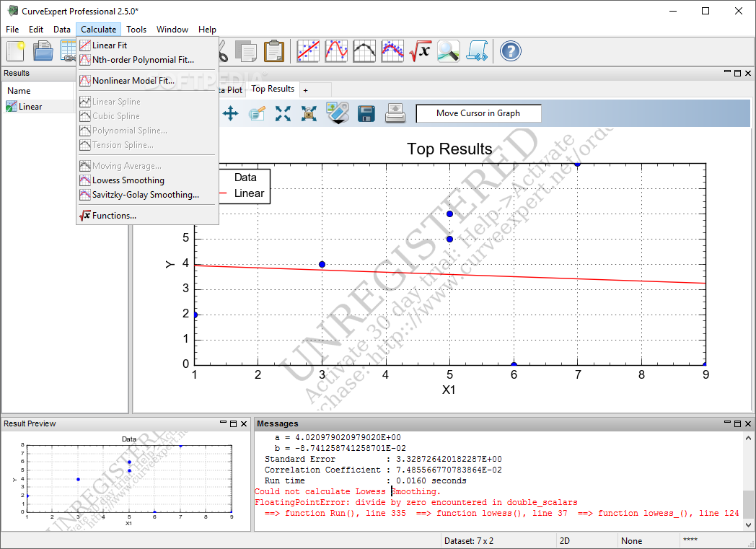This screenshot has width=756, height=549.
Task: Minimize the Result Preview panel
Action: click(x=223, y=423)
